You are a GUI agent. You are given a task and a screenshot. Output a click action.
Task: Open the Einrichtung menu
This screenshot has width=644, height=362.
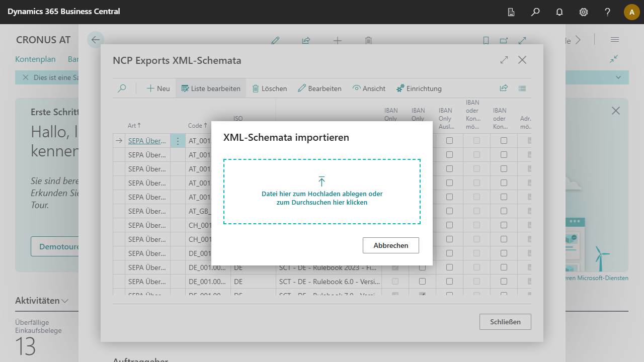419,88
